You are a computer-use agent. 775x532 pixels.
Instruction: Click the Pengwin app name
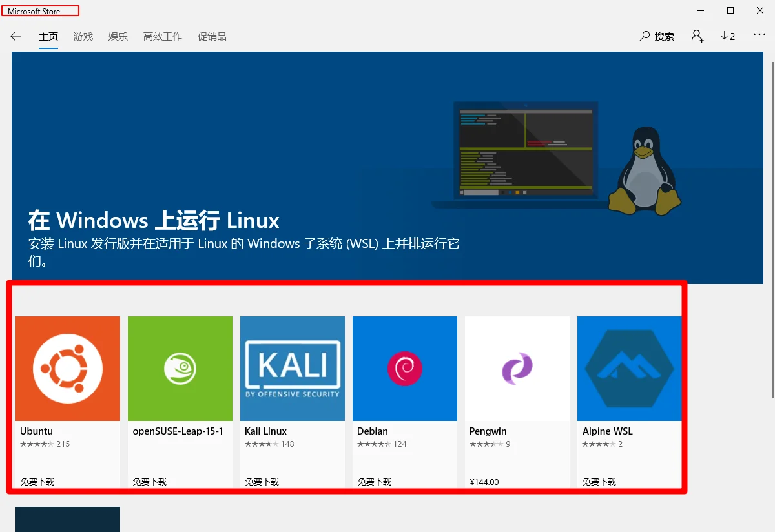488,431
